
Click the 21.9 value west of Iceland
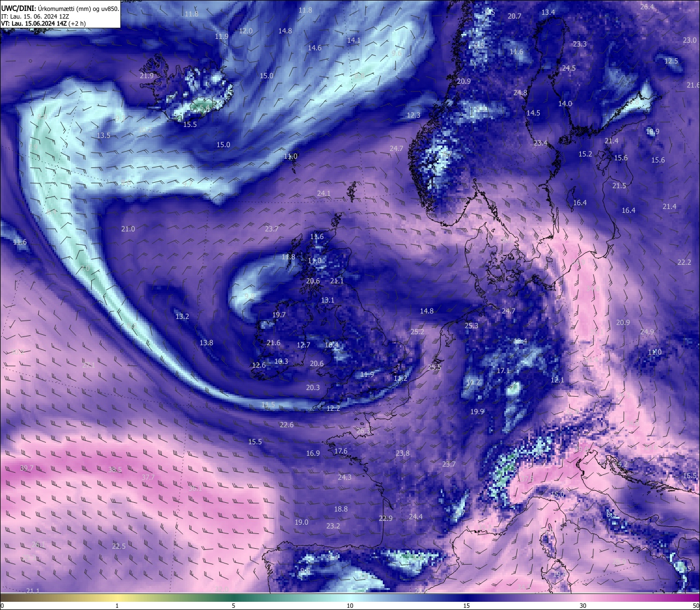tap(147, 75)
